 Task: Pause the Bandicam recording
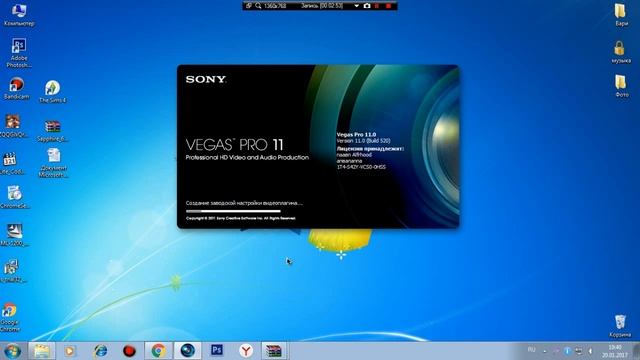377,6
